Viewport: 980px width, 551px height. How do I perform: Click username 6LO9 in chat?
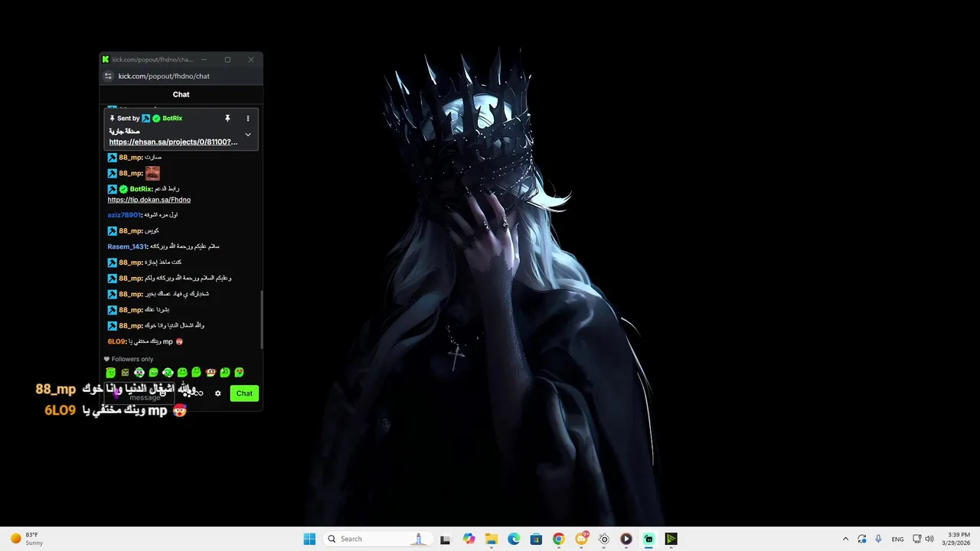116,341
